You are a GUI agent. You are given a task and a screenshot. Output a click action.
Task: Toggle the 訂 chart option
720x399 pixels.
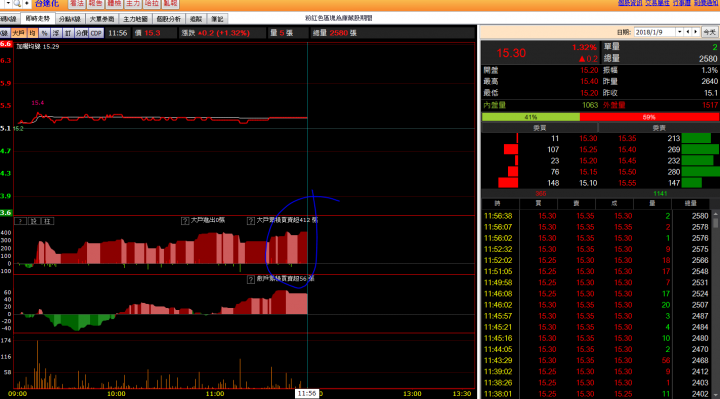click(x=68, y=33)
